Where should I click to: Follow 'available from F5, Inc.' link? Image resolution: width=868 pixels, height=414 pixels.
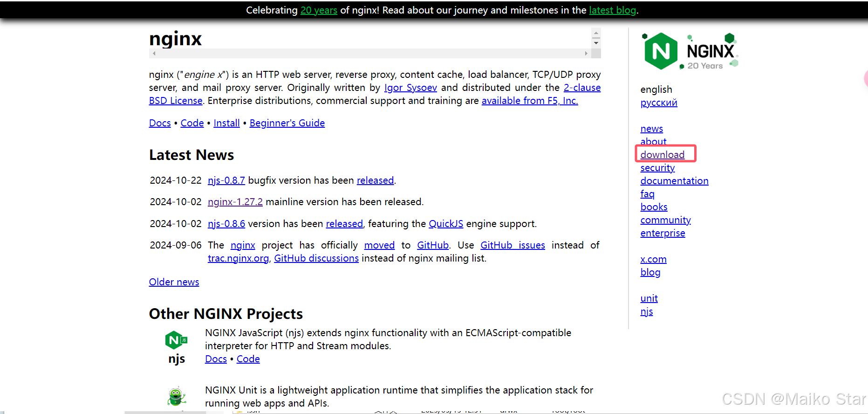pyautogui.click(x=530, y=101)
